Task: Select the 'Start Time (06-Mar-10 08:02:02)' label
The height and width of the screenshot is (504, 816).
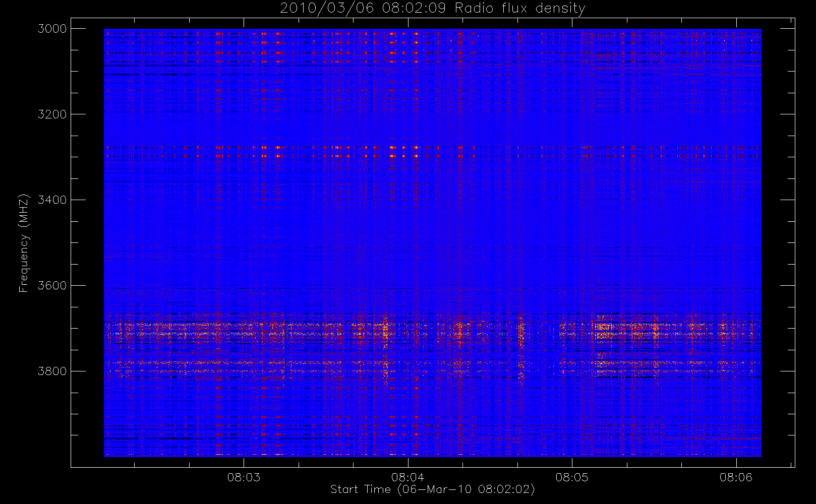Action: point(432,489)
